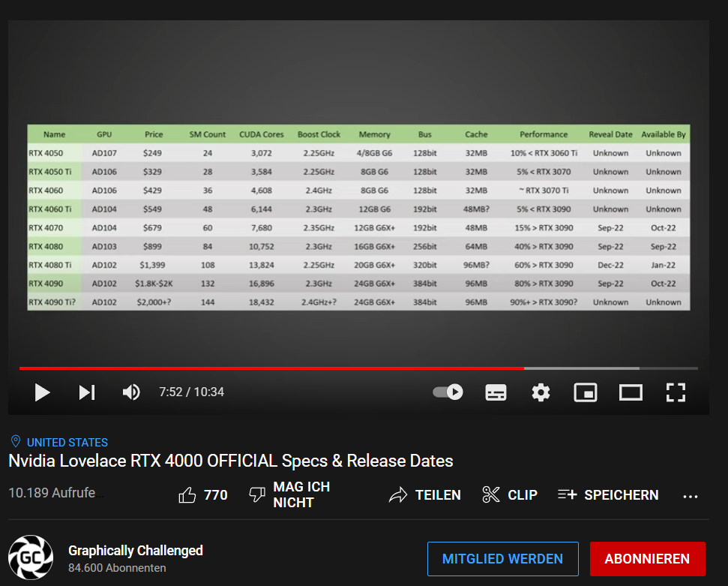Viewport: 728px width, 586px height.
Task: Click the CUDA Cores column header
Action: 262,134
